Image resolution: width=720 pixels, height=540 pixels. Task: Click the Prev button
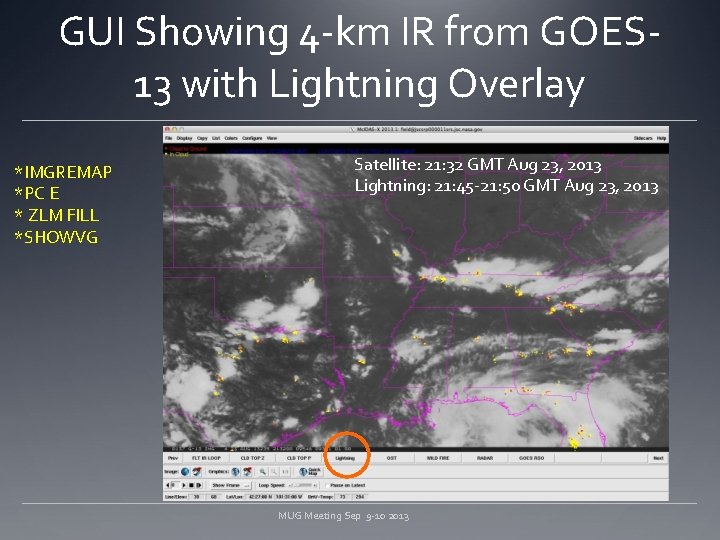(x=173, y=458)
